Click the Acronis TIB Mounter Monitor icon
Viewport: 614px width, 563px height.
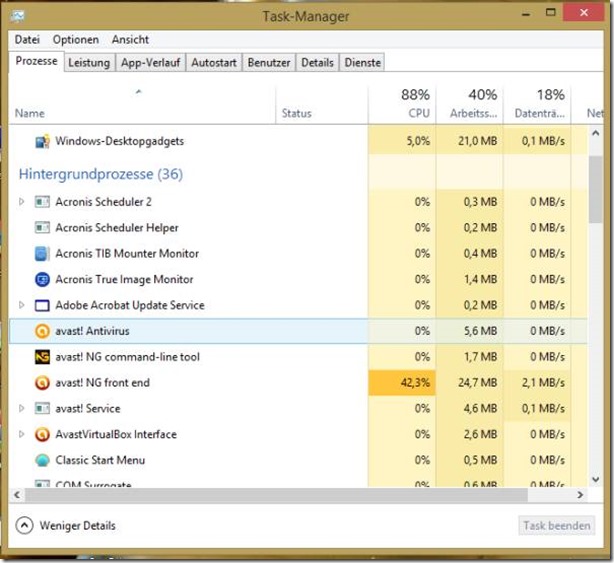click(42, 254)
